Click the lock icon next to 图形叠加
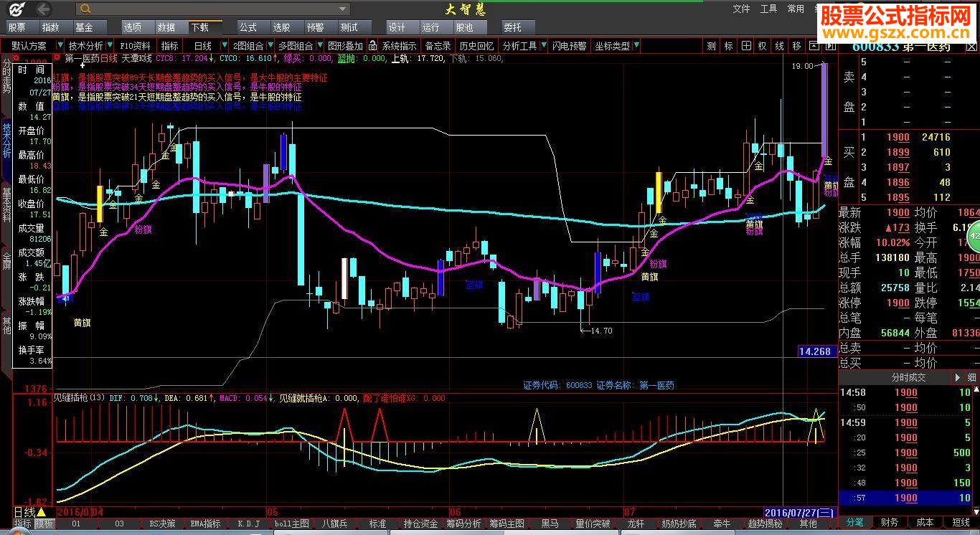 tap(372, 46)
